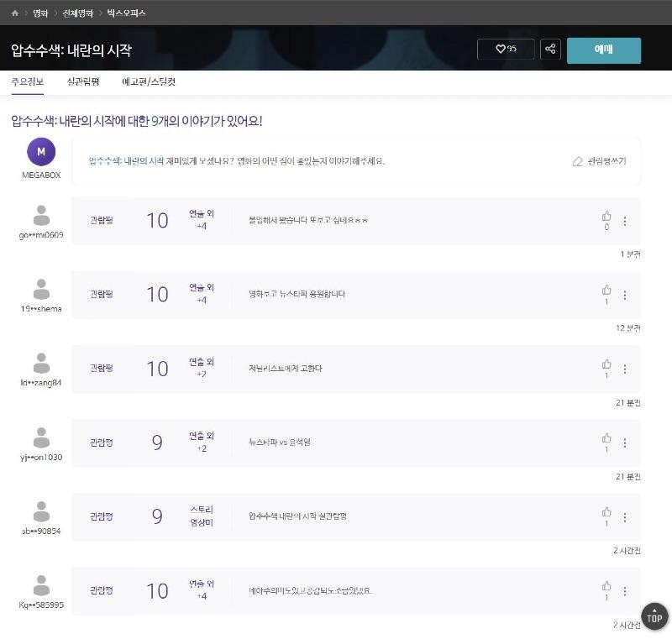
Task: Open more options for 19**shema review
Action: pos(625,295)
